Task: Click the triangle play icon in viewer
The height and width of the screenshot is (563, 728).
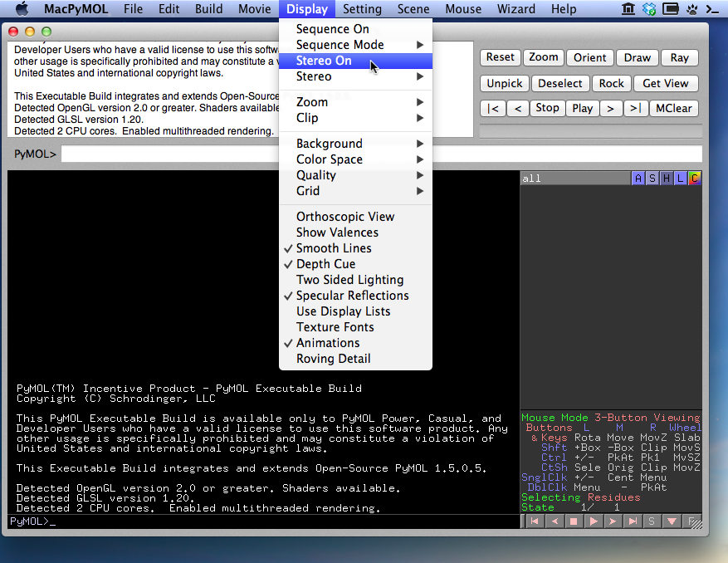Action: point(594,521)
